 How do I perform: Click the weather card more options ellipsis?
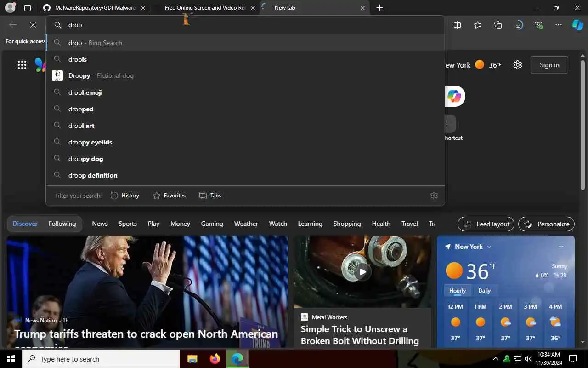pyautogui.click(x=561, y=247)
